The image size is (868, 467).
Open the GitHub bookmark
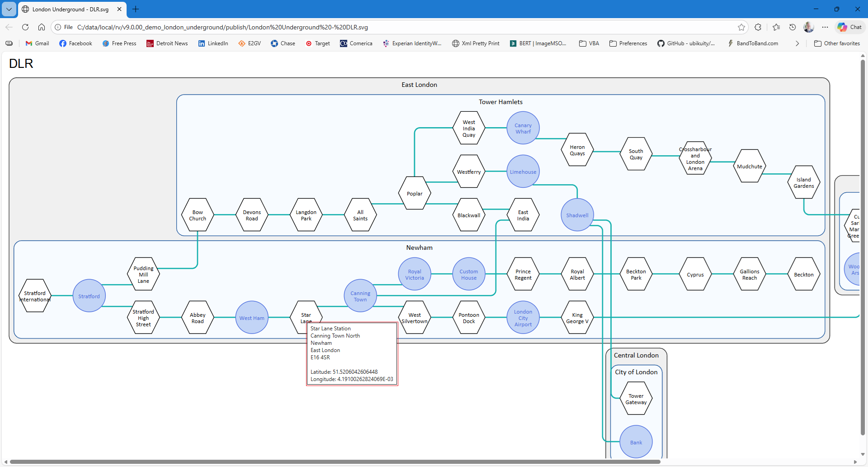(x=686, y=43)
